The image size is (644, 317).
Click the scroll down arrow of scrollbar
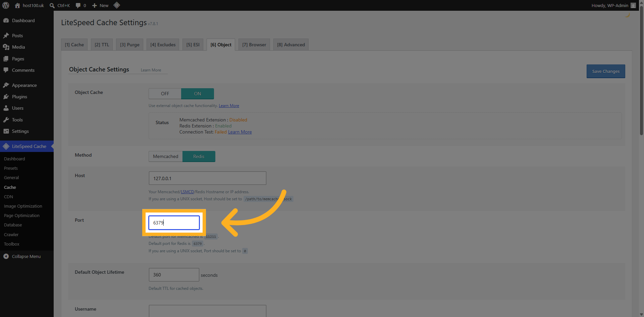(x=641, y=315)
